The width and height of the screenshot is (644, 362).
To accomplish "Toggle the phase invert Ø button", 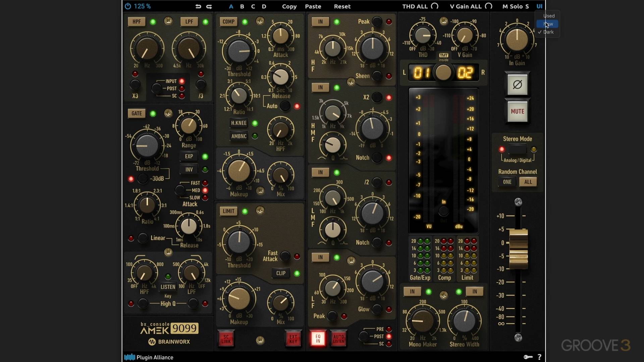I will coord(517,84).
